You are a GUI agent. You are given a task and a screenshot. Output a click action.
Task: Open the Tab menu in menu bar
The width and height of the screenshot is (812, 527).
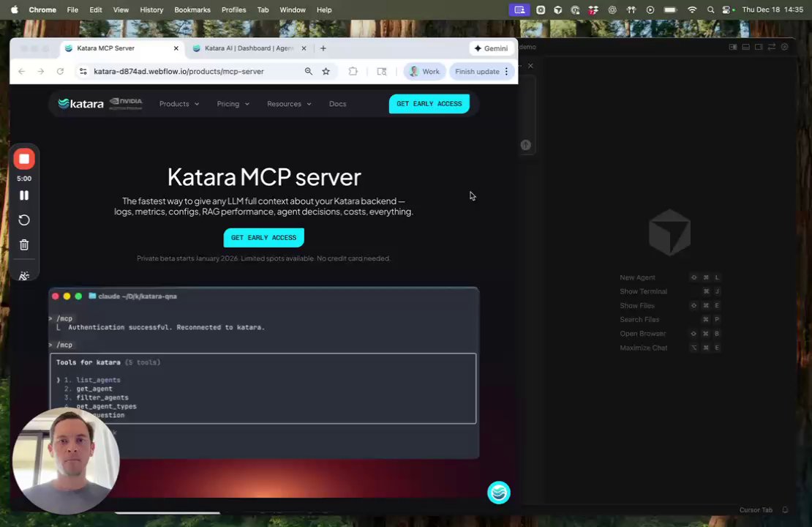[263, 10]
